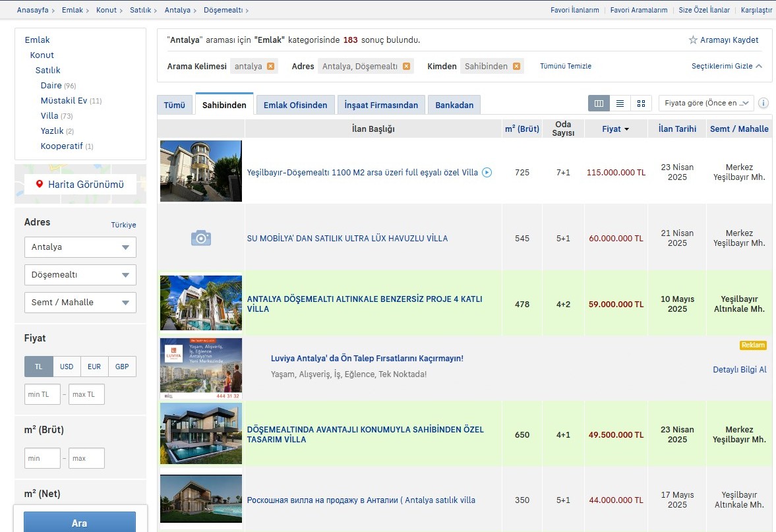This screenshot has width=776, height=532.
Task: Click the star icon beside Aramayı Kaydet
Action: tap(693, 40)
